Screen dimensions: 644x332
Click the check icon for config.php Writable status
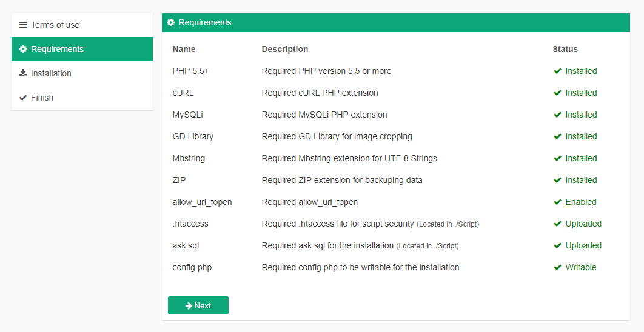[557, 267]
